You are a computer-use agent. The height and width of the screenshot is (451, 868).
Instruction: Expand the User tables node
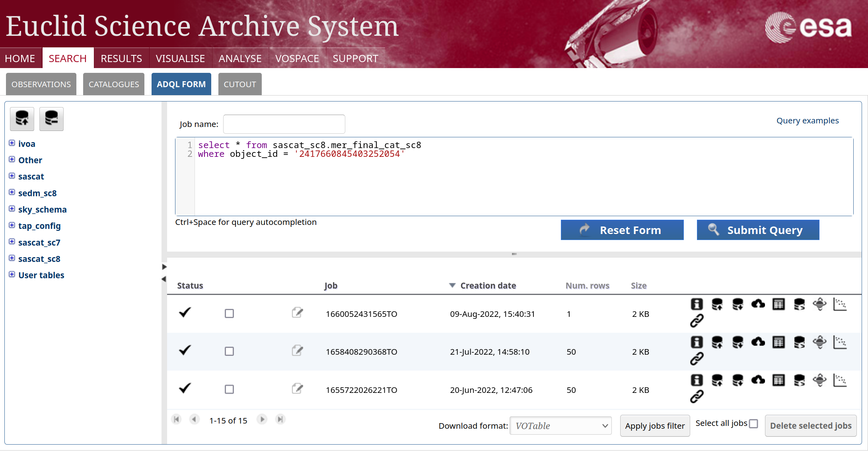click(12, 274)
